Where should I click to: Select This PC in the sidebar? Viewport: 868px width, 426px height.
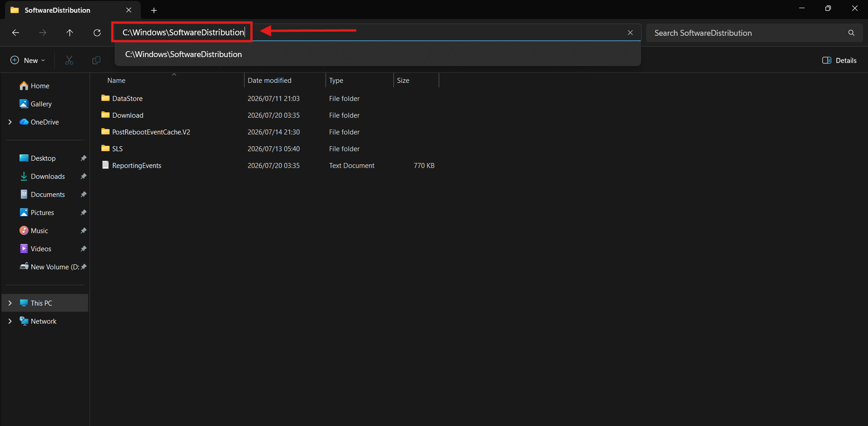[x=45, y=303]
